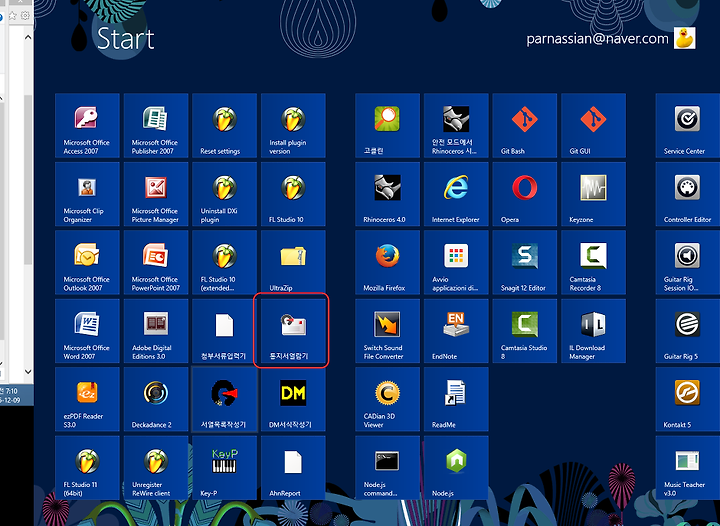Open Internet Explorer

point(456,194)
